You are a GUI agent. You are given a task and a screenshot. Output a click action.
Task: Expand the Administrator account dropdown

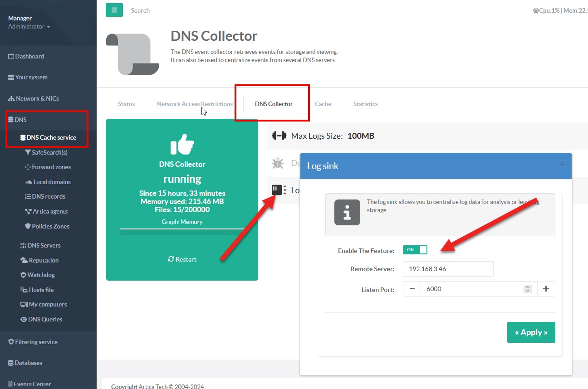29,27
